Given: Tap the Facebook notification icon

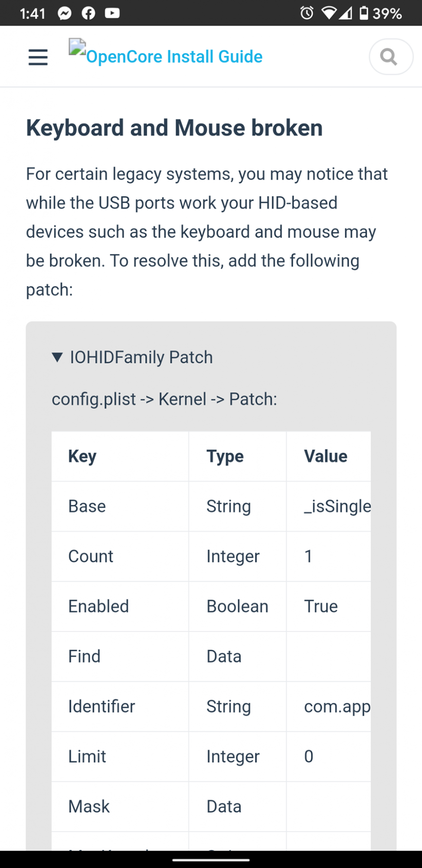Looking at the screenshot, I should point(88,13).
